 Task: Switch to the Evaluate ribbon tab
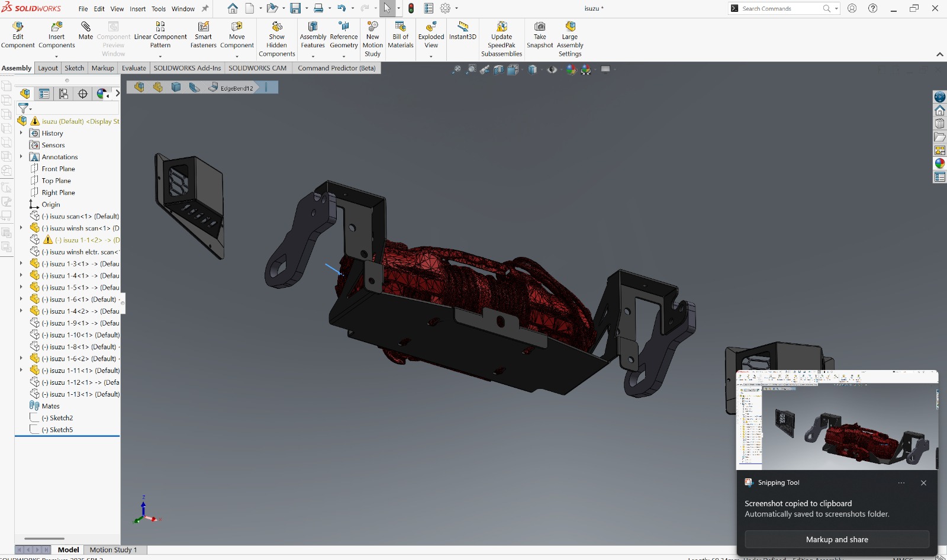click(134, 68)
